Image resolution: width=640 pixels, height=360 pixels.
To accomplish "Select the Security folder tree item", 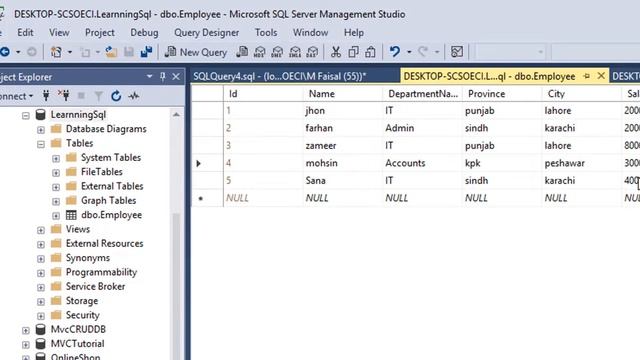I will (x=83, y=315).
